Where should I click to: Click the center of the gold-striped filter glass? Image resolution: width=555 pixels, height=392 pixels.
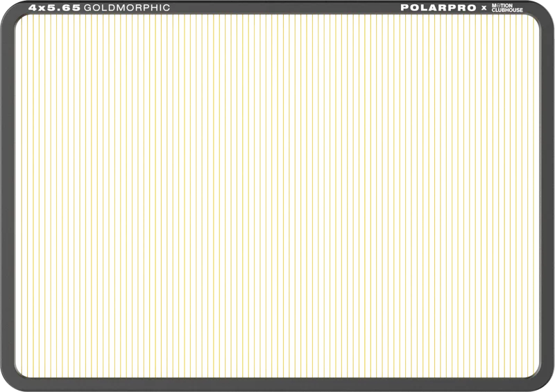coord(277,196)
